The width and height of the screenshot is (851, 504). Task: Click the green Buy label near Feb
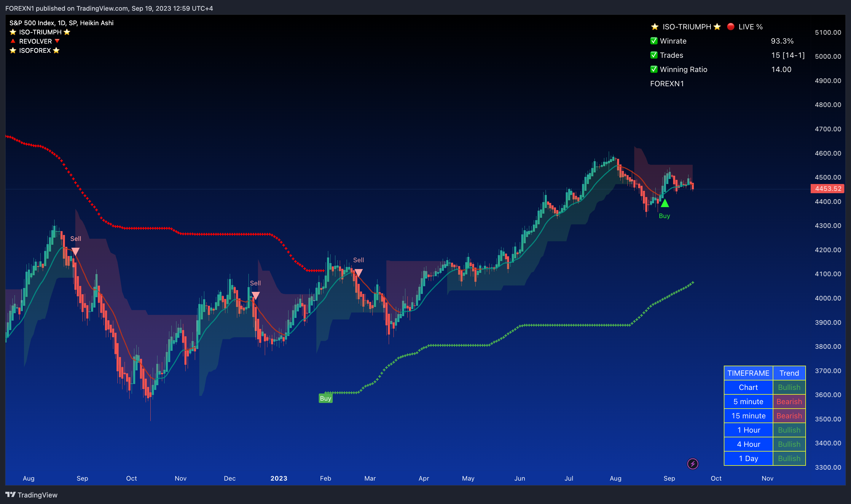click(325, 399)
